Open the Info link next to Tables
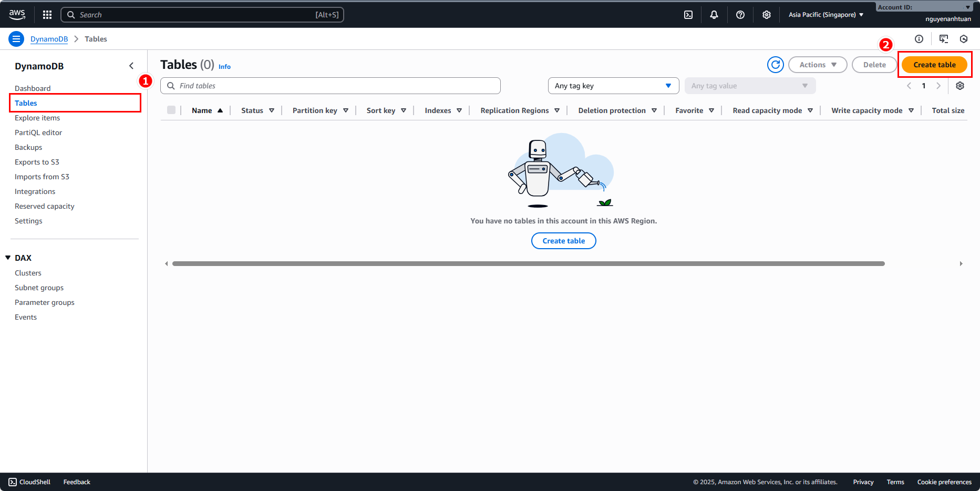The width and height of the screenshot is (980, 491). [x=224, y=67]
